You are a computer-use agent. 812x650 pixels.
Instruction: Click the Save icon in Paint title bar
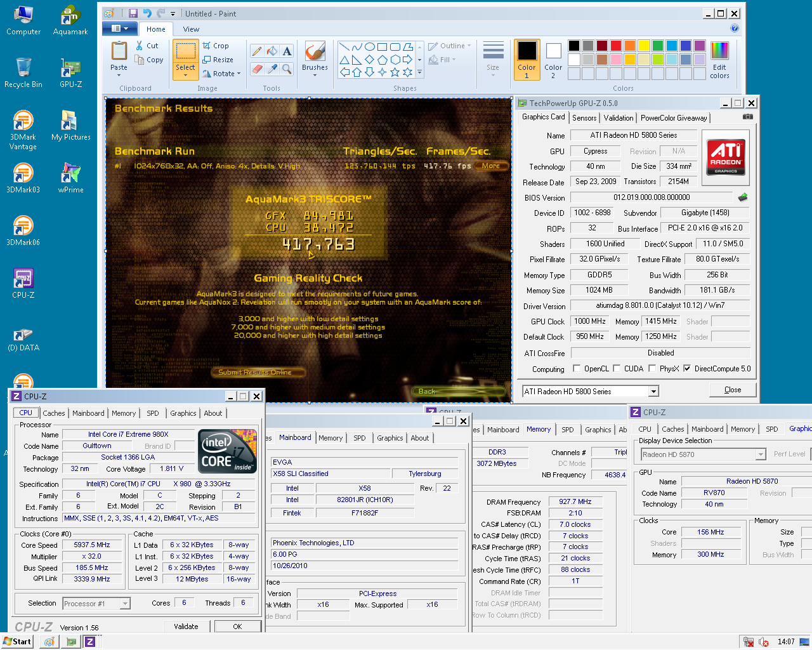pyautogui.click(x=133, y=13)
